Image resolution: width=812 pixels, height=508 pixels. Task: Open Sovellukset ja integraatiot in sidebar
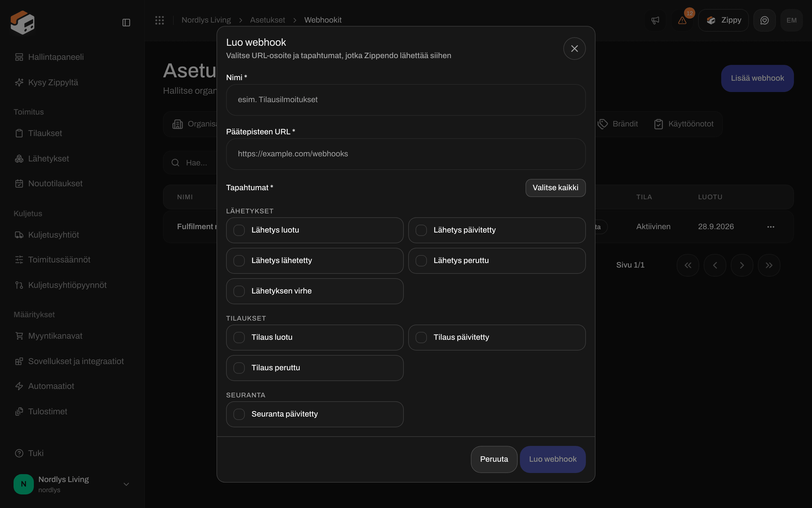pyautogui.click(x=72, y=361)
